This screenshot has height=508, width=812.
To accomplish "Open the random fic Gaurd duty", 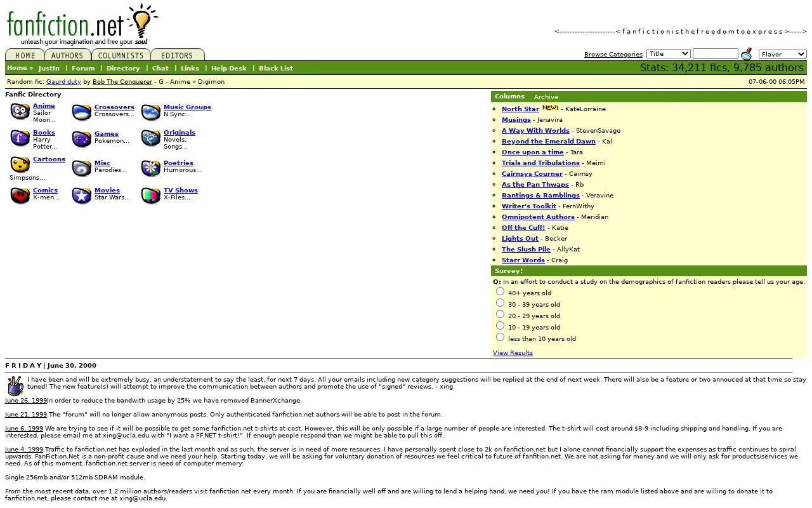I will 63,82.
